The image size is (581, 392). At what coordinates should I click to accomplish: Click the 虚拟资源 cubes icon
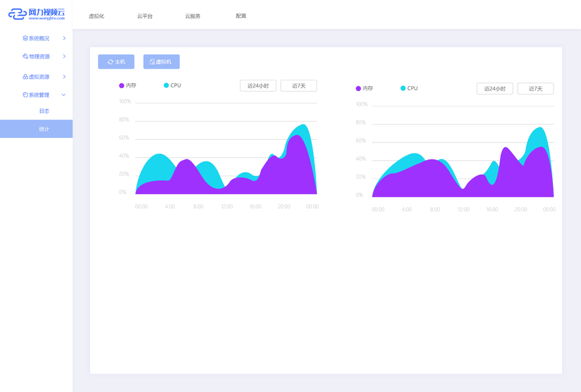(x=25, y=76)
